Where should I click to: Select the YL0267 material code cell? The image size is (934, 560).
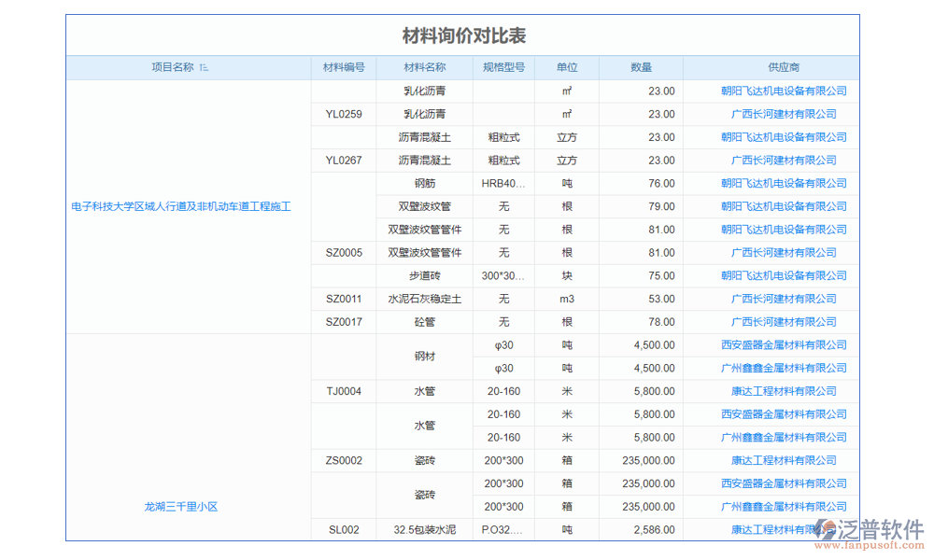[x=344, y=161]
